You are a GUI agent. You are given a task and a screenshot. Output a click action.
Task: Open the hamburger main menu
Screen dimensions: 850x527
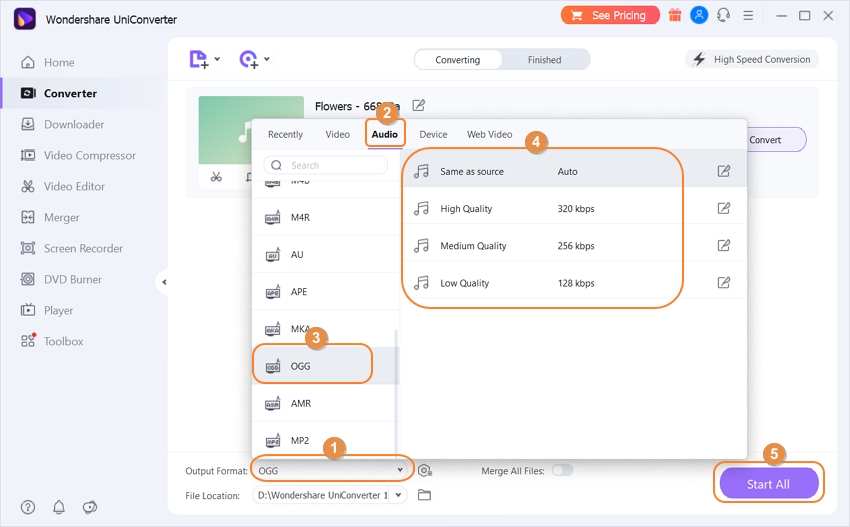[748, 15]
